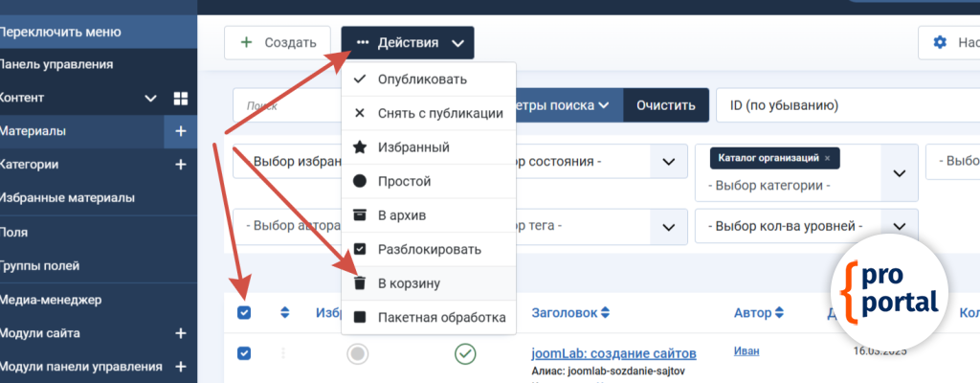Click the plus icon next to Категории

180,165
